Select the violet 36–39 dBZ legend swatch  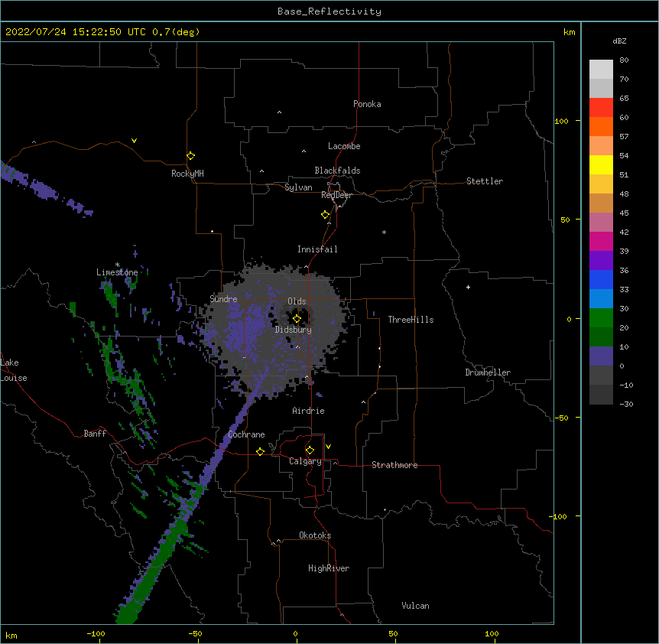point(601,261)
